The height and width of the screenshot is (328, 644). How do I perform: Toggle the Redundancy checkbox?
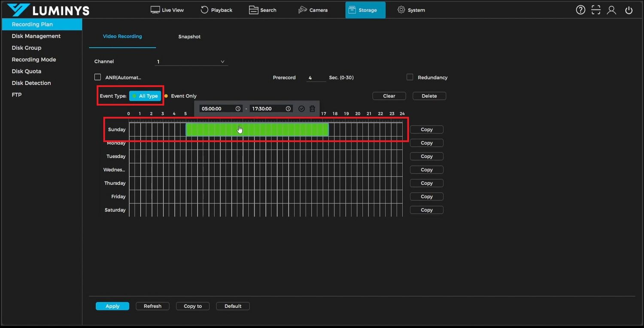click(410, 77)
